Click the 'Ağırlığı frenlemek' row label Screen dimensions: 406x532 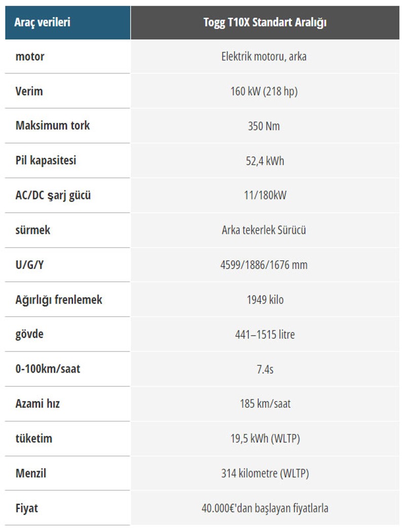59,300
